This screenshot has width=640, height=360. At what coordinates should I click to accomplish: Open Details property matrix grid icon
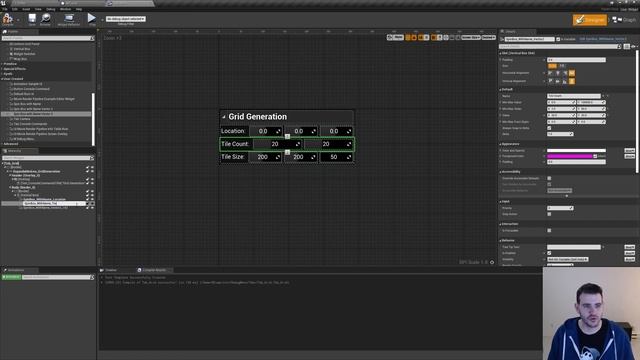click(627, 47)
